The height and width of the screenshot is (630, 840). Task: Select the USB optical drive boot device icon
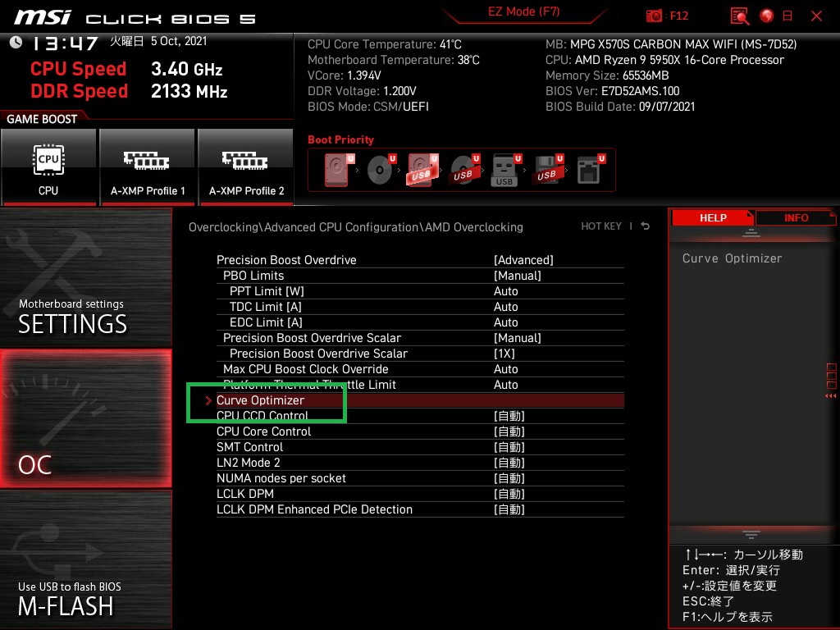(465, 170)
